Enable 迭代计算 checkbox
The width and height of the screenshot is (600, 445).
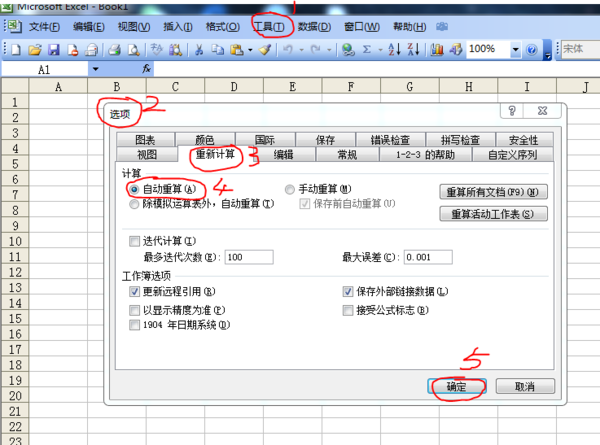pos(134,241)
